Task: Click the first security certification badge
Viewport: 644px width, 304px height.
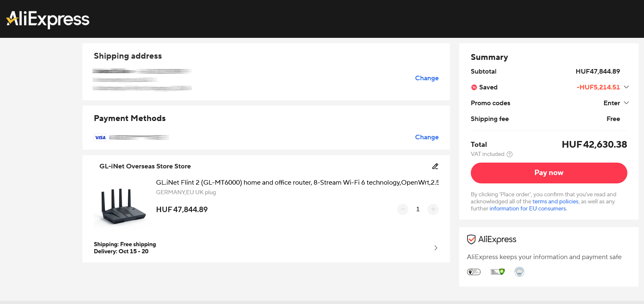Action: point(474,272)
